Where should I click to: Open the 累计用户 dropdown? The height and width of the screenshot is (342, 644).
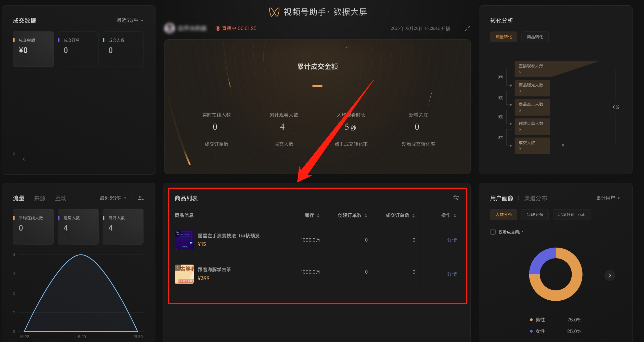608,198
